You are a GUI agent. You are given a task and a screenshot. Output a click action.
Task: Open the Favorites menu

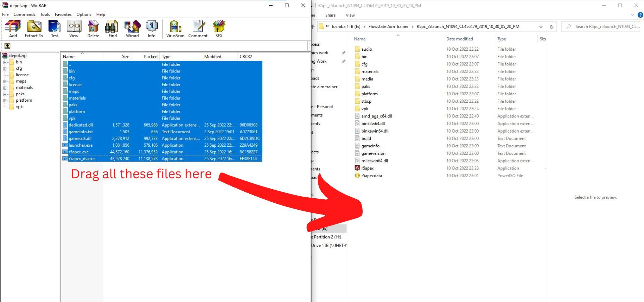click(63, 14)
